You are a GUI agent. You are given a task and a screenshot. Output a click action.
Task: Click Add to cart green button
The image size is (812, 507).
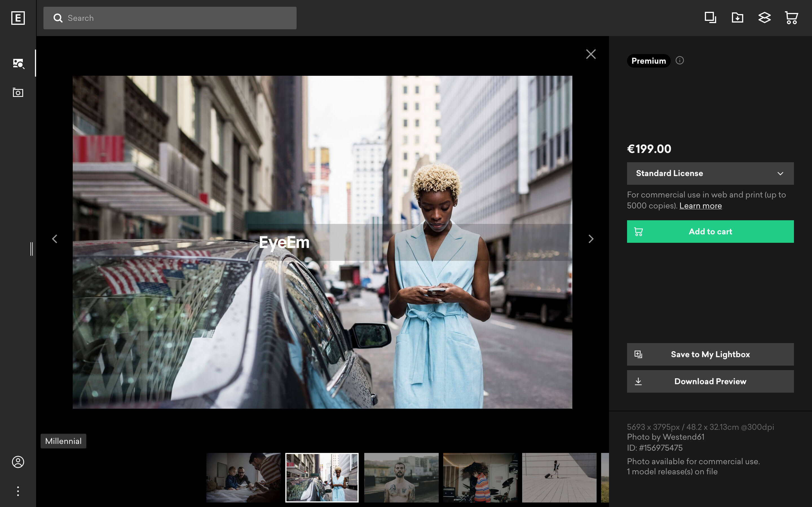(710, 231)
